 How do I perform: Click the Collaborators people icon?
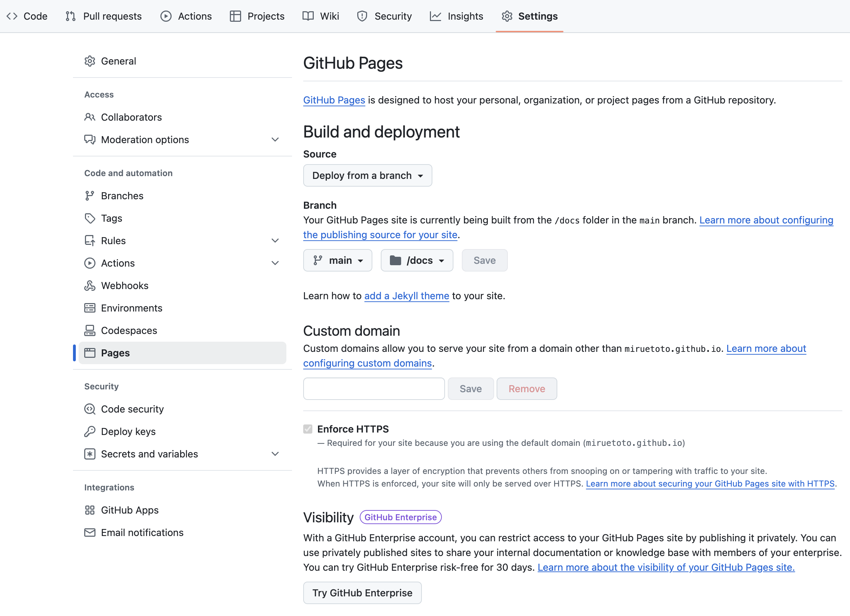89,117
